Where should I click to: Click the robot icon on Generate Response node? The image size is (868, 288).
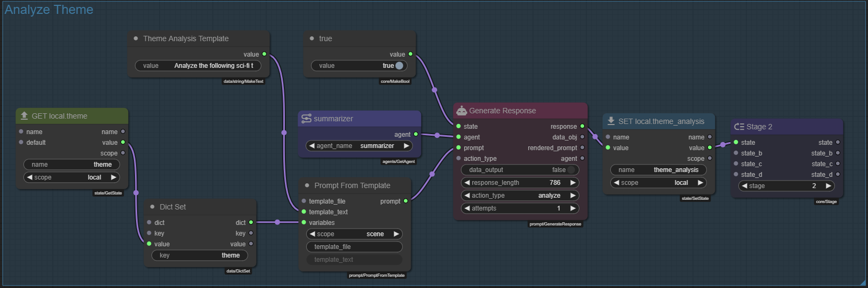click(x=461, y=111)
